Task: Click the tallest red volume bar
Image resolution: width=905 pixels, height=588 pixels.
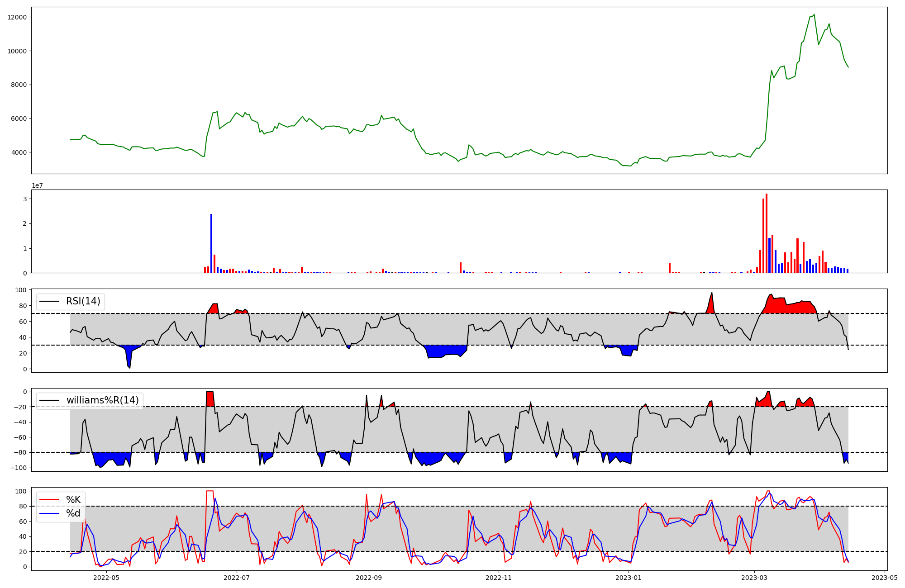Action: [x=767, y=233]
